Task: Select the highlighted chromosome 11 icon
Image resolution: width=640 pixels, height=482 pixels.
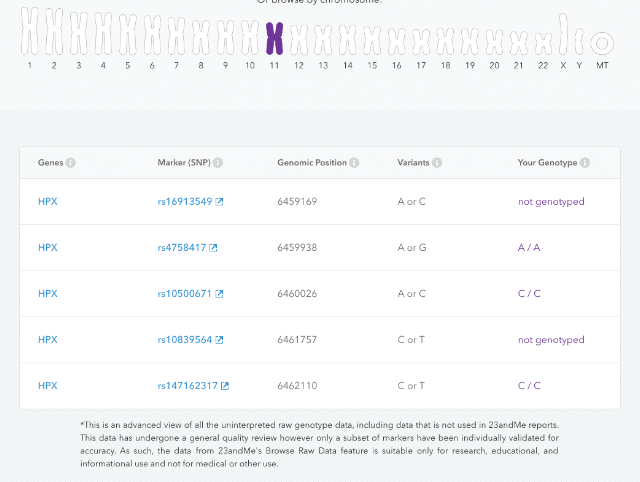Action: coord(274,38)
